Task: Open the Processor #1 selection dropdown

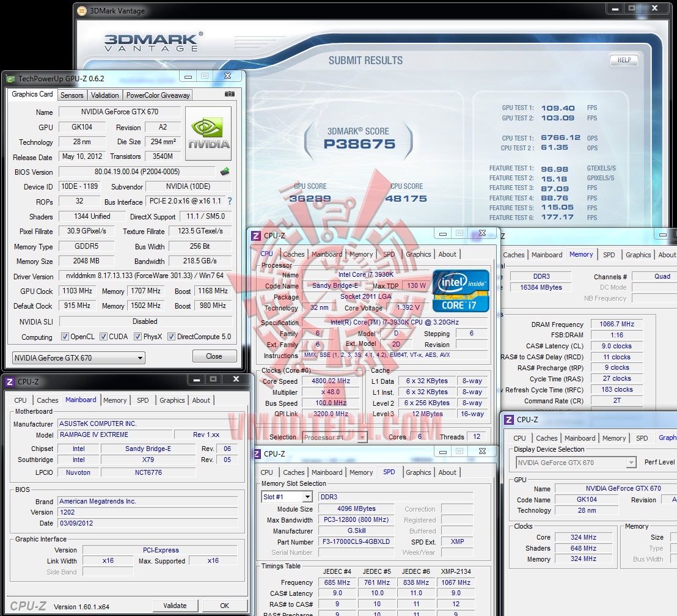Action: 335,438
